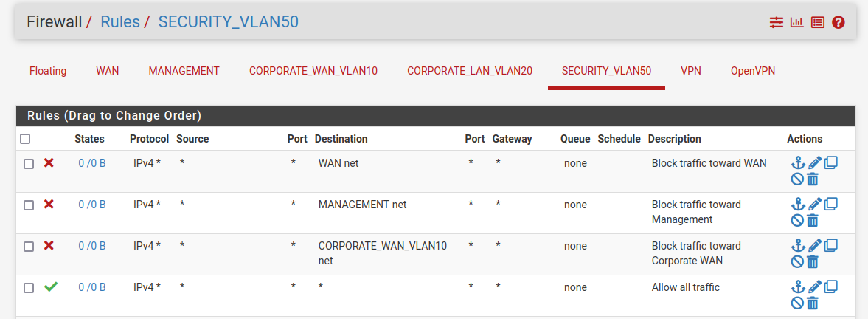This screenshot has height=319, width=868.
Task: Open the OpenVPN tab
Action: (753, 71)
